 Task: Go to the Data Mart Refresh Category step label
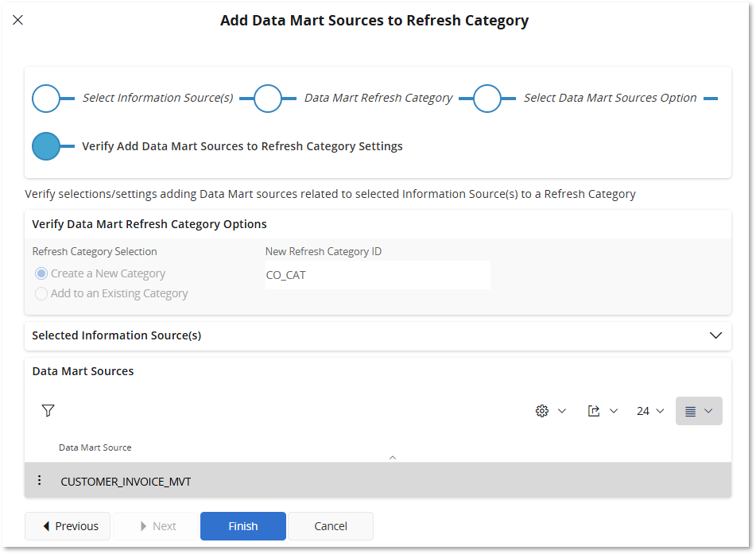[378, 98]
